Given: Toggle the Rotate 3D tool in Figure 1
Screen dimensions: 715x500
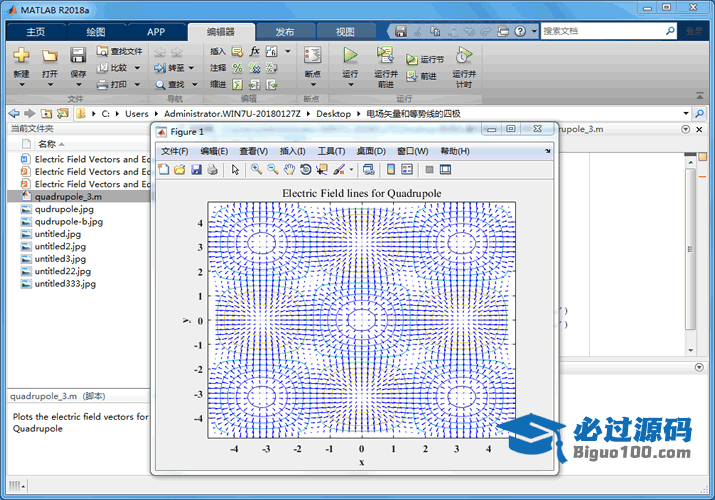Looking at the screenshot, I should point(306,170).
